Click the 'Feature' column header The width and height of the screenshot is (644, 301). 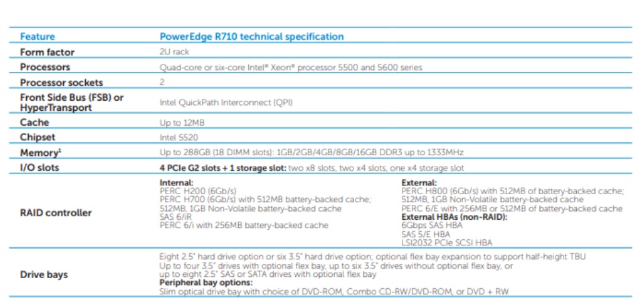pyautogui.click(x=38, y=36)
